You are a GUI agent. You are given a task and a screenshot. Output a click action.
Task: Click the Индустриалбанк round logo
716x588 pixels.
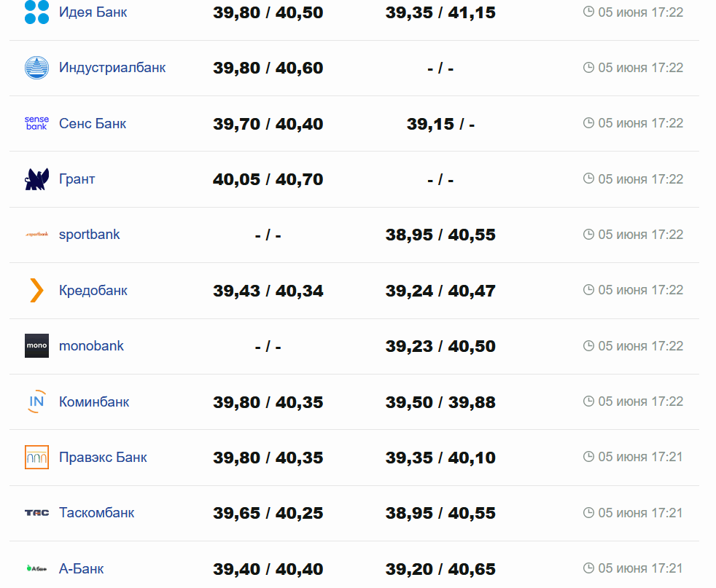(36, 68)
